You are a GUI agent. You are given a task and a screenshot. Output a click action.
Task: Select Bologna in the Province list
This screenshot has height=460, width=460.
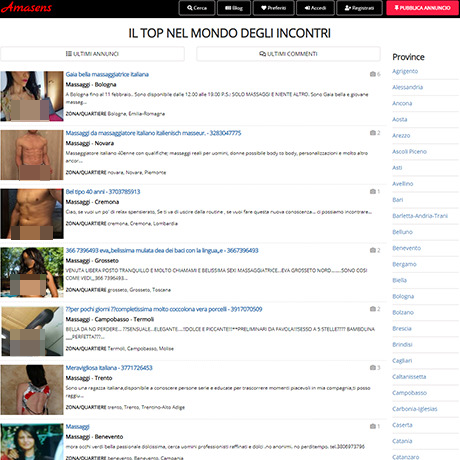click(x=403, y=296)
